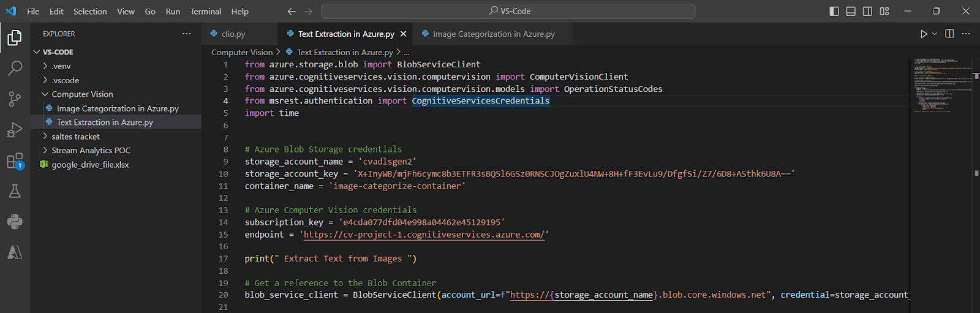Screen dimensions: 980x313
Task: Click the VS Code logo icon
Action: click(11, 11)
